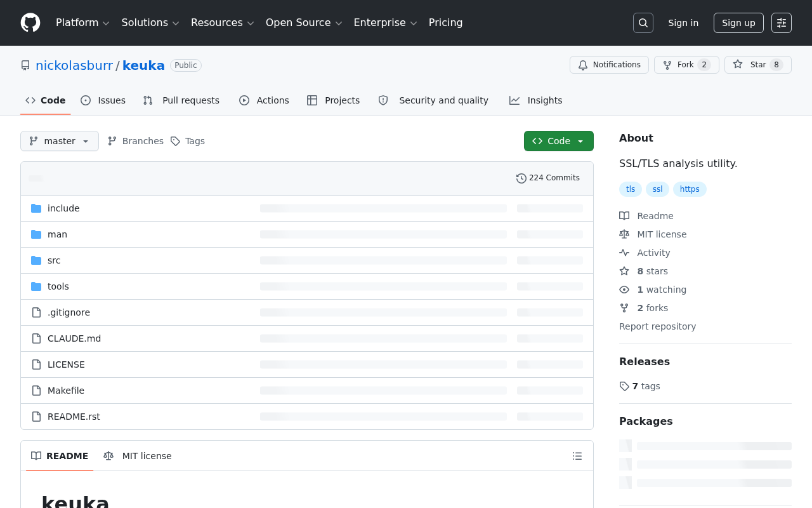The height and width of the screenshot is (508, 812).
Task: Select the ssl topic tag
Action: (x=657, y=189)
